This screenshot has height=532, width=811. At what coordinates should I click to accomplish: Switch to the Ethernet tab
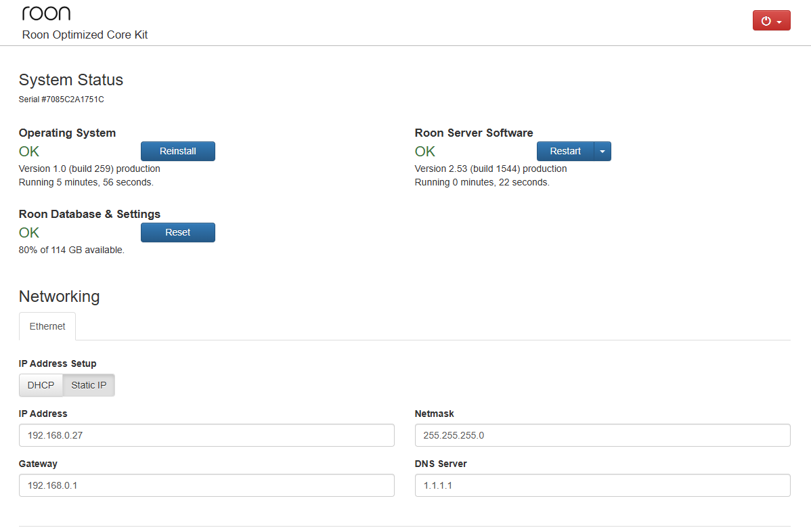click(x=47, y=326)
